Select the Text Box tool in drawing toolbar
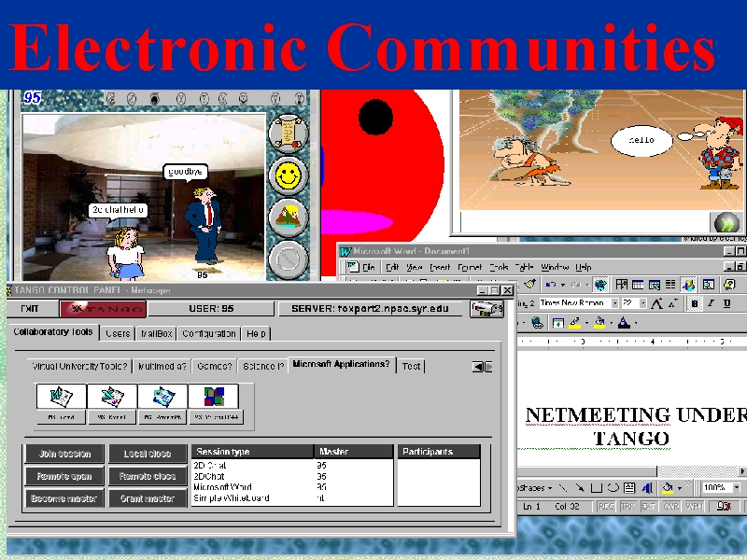 (629, 487)
